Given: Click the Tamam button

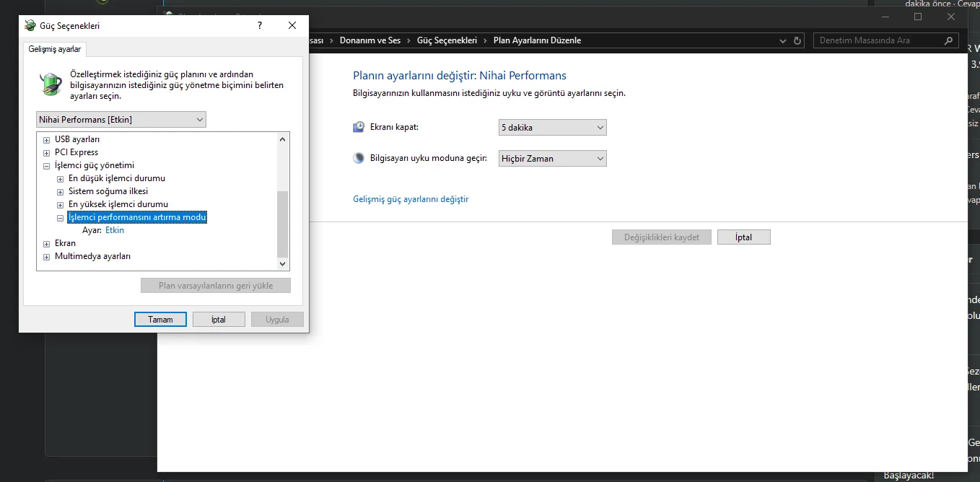Looking at the screenshot, I should point(160,319).
